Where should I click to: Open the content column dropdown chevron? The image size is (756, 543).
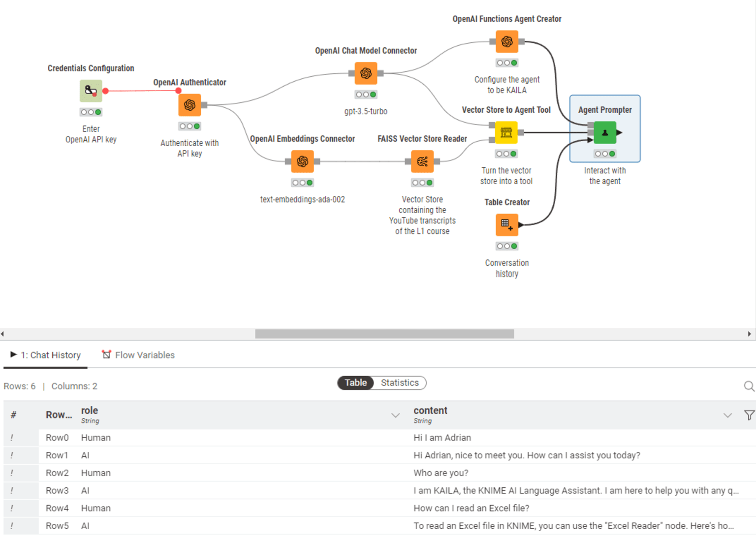[727, 415]
